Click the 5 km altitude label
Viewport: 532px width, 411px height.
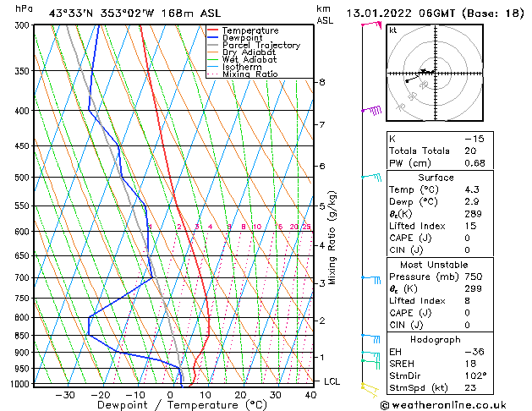322,206
